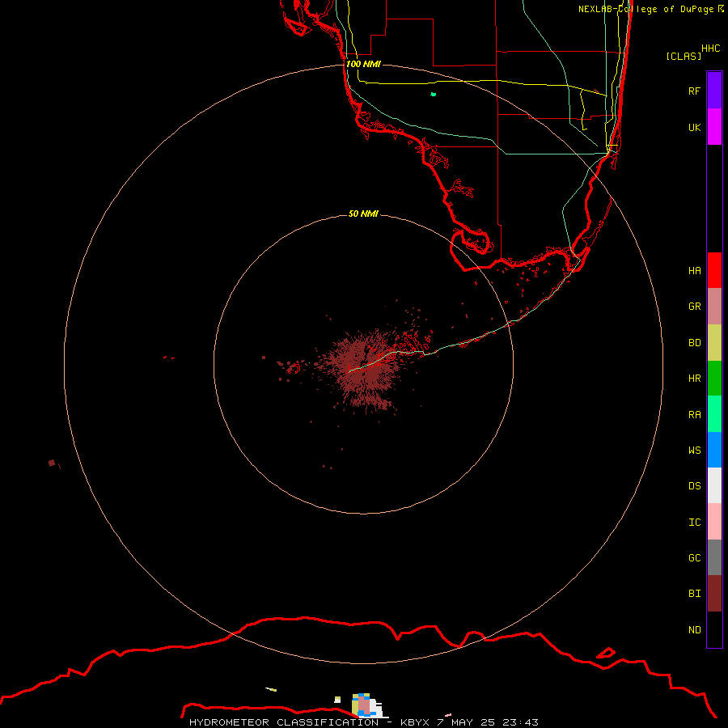Select the BD yellow legend swatch

coord(714,343)
